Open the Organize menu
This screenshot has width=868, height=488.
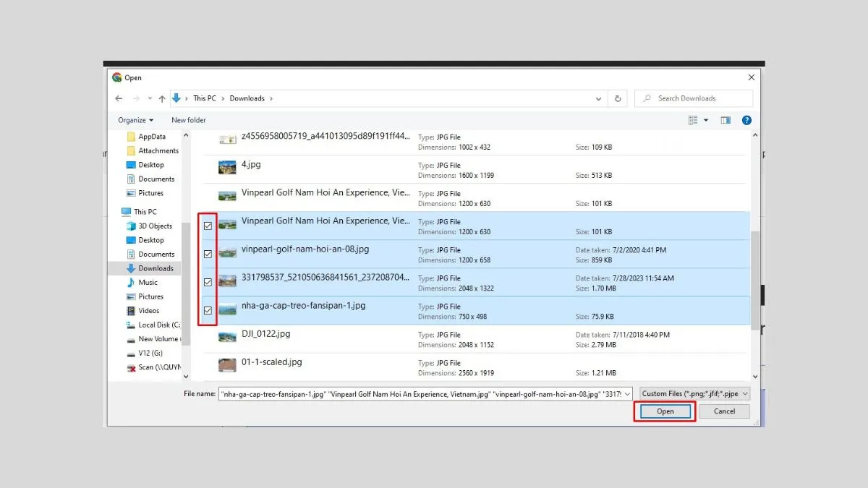(x=135, y=120)
